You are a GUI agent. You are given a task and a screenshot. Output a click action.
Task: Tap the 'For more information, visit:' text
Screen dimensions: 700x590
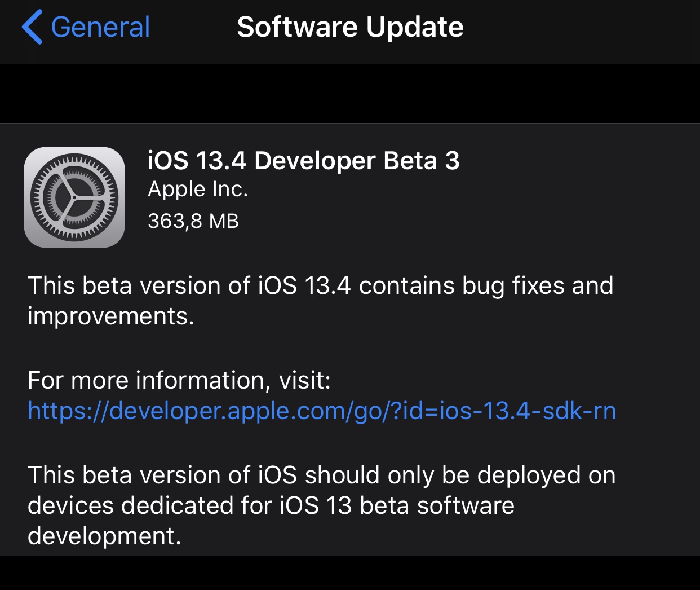coord(179,380)
